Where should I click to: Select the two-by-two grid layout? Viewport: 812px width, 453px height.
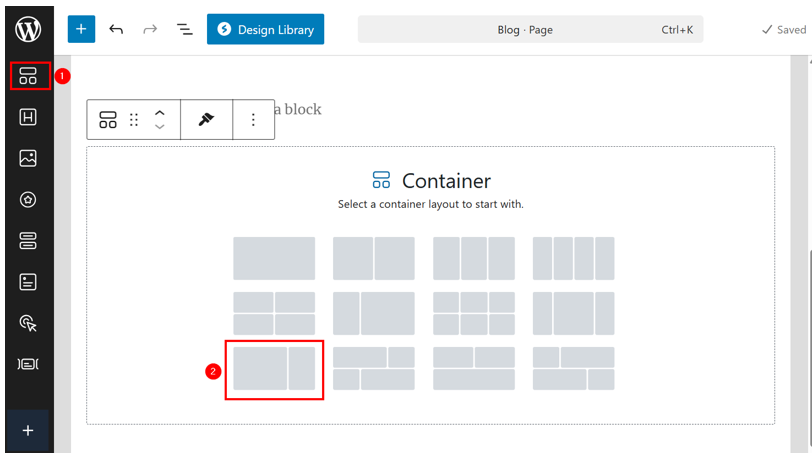click(274, 313)
